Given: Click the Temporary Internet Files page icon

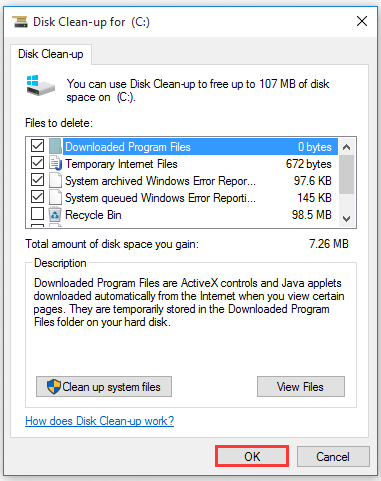Looking at the screenshot, I should (x=55, y=163).
